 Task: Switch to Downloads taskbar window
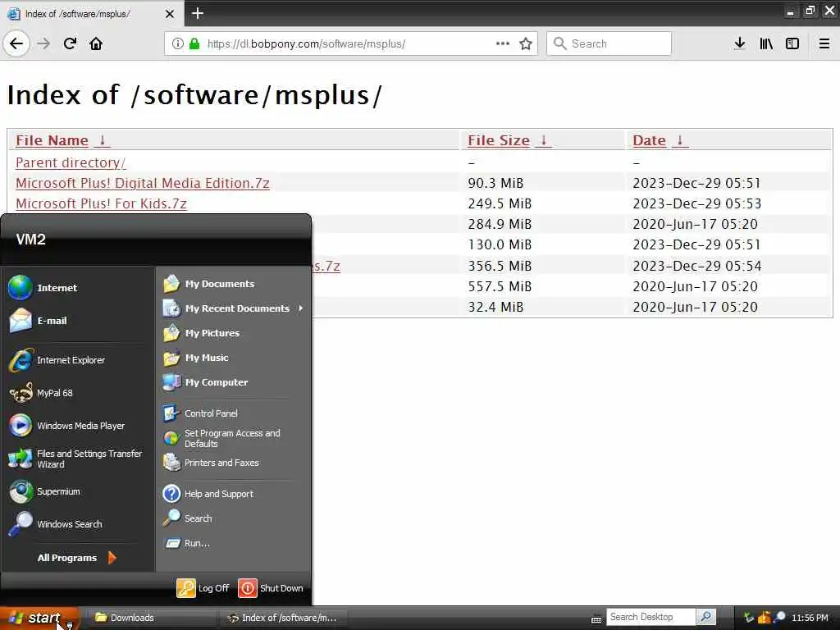tap(150, 618)
